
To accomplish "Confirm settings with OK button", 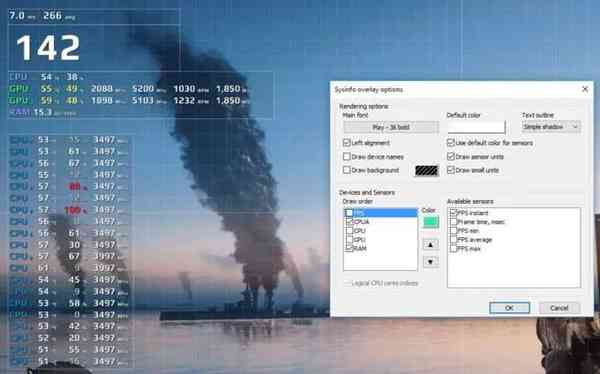I will tap(509, 308).
